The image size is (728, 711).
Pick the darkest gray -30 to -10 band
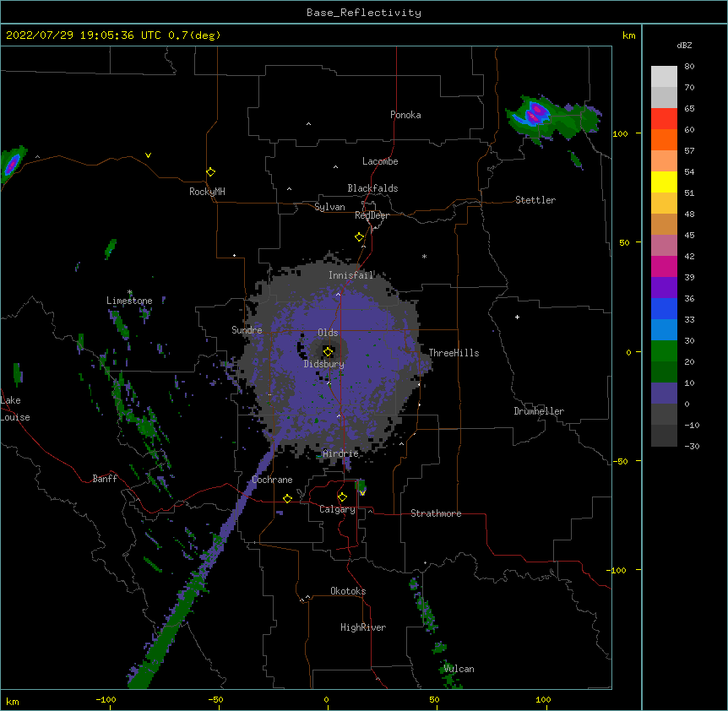664,436
